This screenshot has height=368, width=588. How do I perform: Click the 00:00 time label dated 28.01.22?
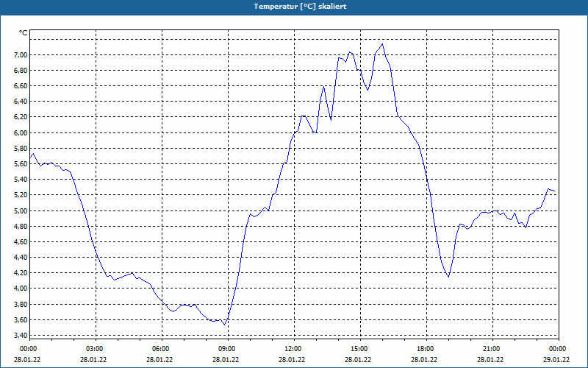27,349
